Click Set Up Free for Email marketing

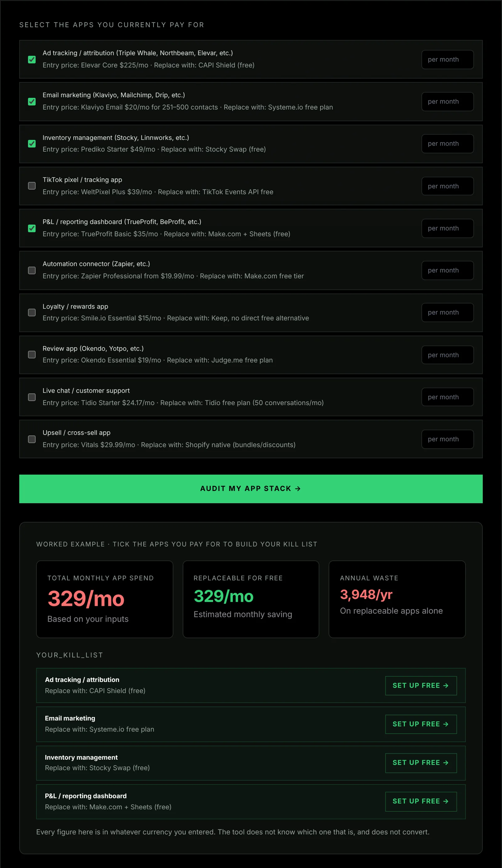[421, 724]
